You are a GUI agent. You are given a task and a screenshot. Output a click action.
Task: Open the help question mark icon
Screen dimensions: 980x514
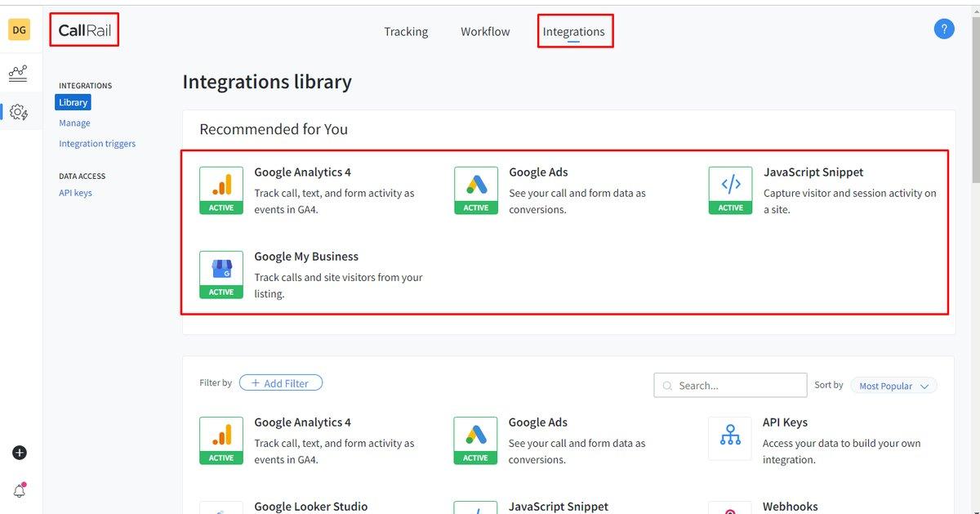click(944, 30)
